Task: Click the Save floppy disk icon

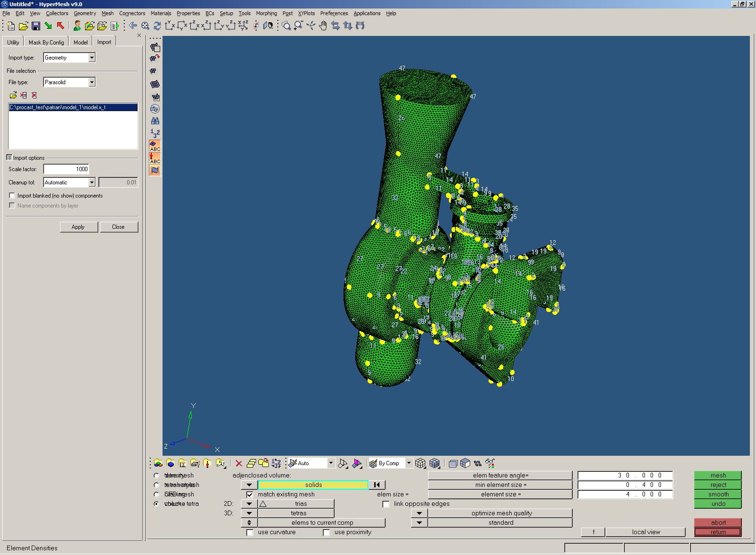Action: click(35, 26)
